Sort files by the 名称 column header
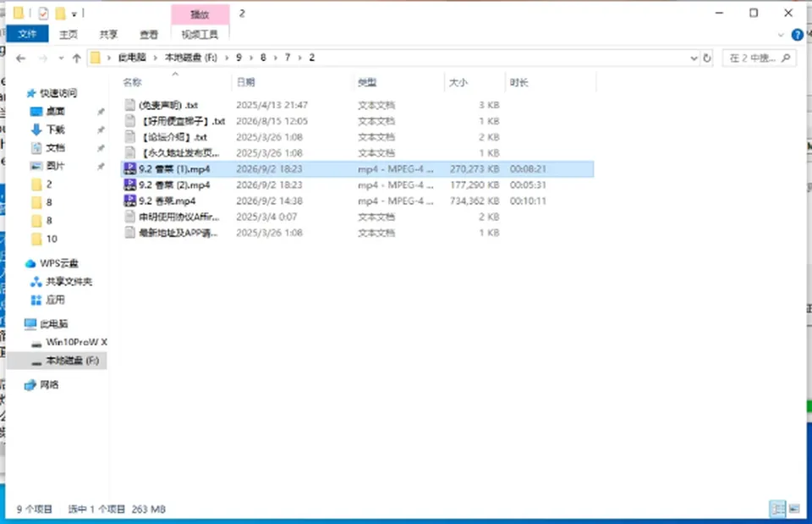812x524 pixels. click(x=133, y=82)
